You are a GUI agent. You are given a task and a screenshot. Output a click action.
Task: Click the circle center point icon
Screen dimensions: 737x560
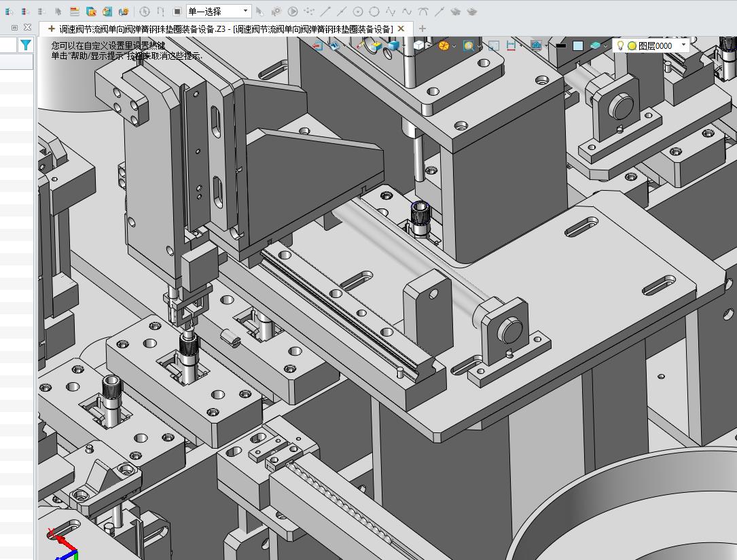click(358, 12)
